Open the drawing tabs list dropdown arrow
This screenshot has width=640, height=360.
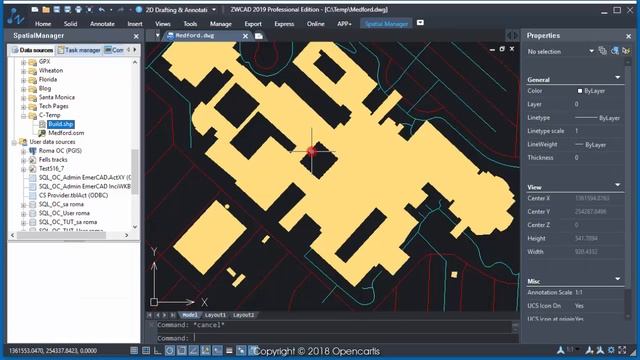tap(157, 36)
